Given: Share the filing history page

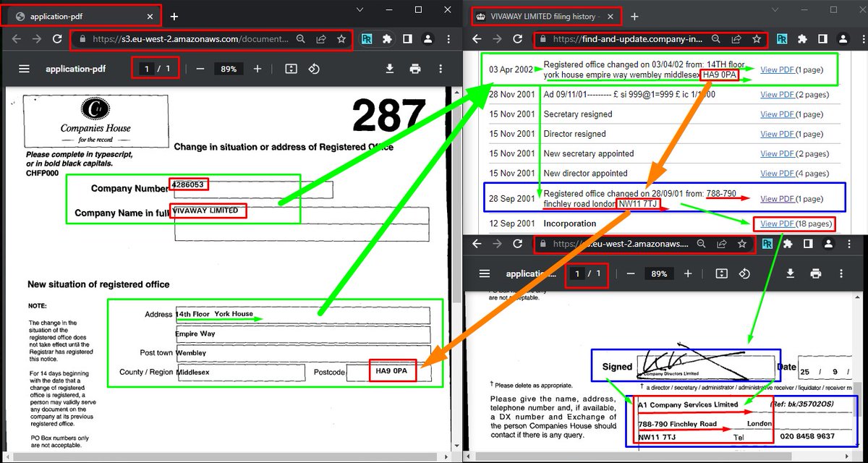Looking at the screenshot, I should pos(736,39).
